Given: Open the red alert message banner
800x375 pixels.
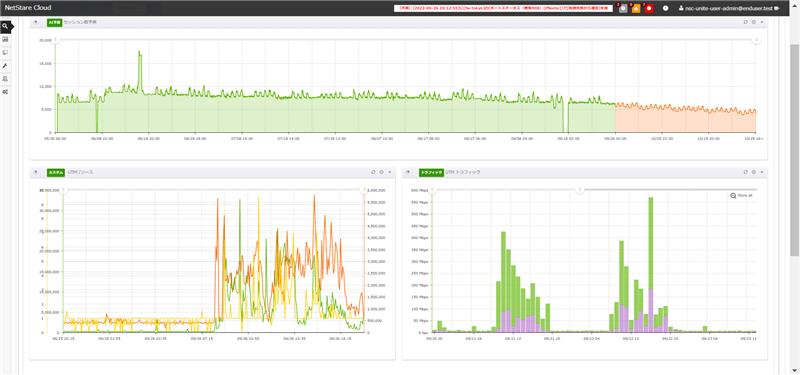Looking at the screenshot, I should 504,9.
